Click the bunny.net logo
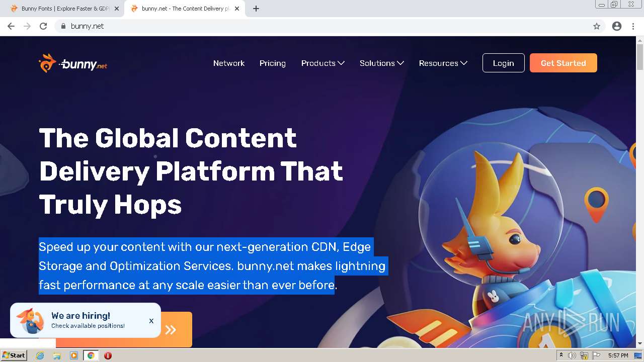Screen dimensions: 644x362 73,63
